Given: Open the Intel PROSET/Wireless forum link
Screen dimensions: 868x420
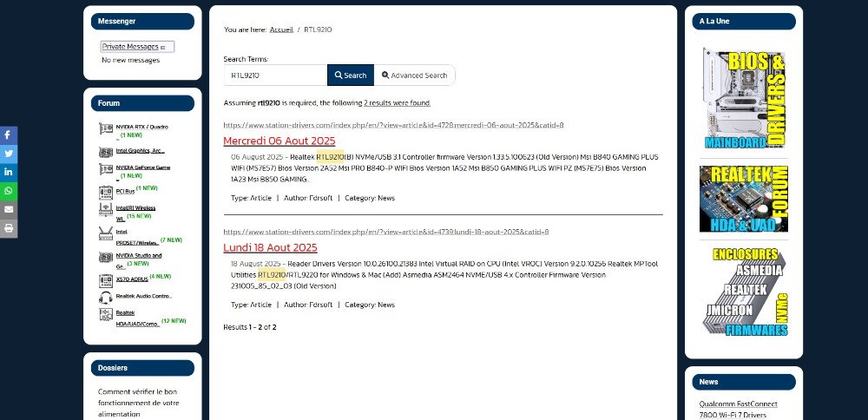Looking at the screenshot, I should click(x=137, y=238).
